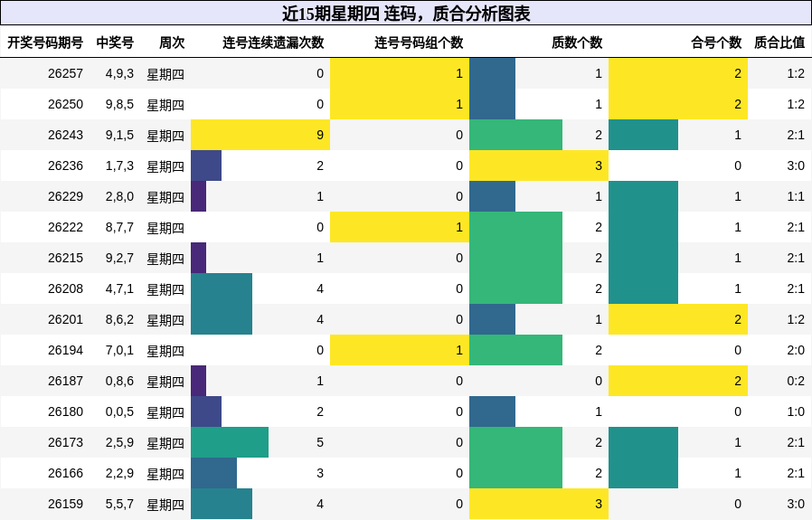Select winning numbers 9,8,5
The width and height of the screenshot is (812, 520).
pos(119,104)
